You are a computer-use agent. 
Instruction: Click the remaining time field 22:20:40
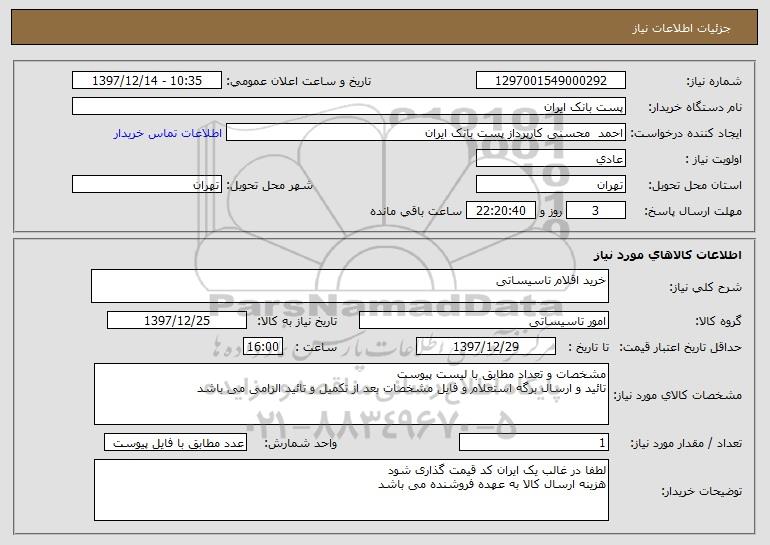pos(500,211)
